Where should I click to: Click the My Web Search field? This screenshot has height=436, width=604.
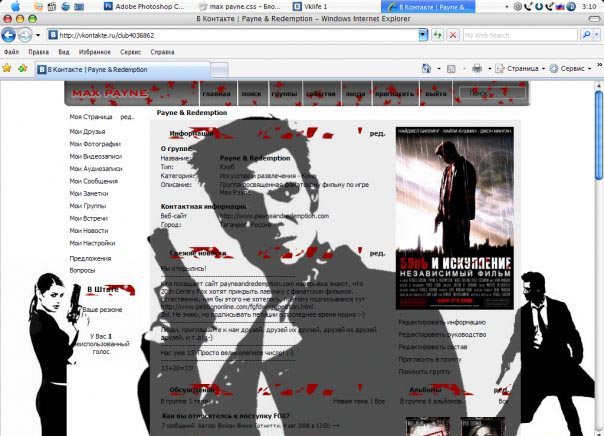tap(520, 35)
